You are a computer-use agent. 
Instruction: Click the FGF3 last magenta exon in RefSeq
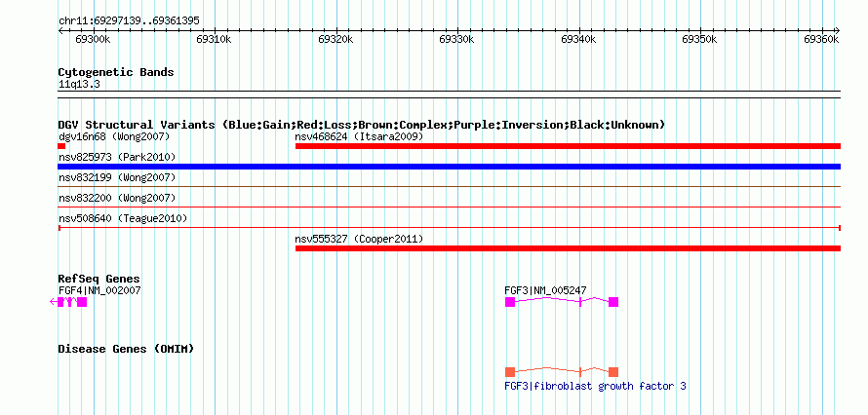613,302
